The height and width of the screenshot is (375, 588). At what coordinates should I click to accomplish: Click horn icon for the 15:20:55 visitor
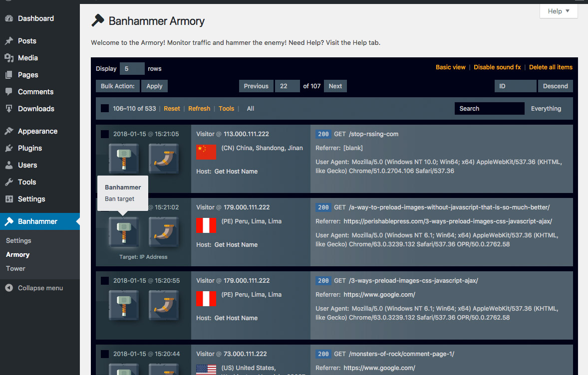pyautogui.click(x=164, y=305)
